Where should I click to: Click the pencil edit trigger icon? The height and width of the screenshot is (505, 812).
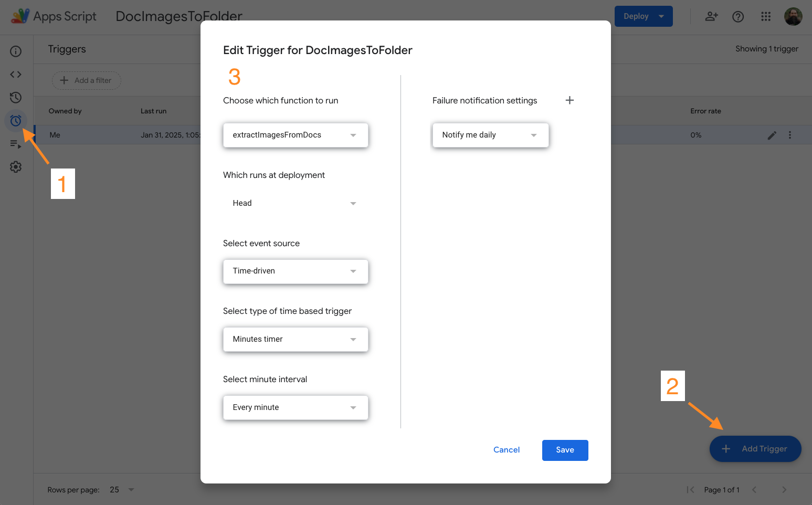pos(772,135)
